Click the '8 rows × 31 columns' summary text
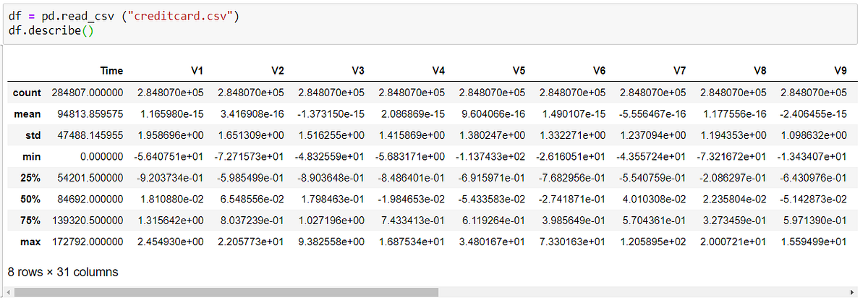 (63, 272)
